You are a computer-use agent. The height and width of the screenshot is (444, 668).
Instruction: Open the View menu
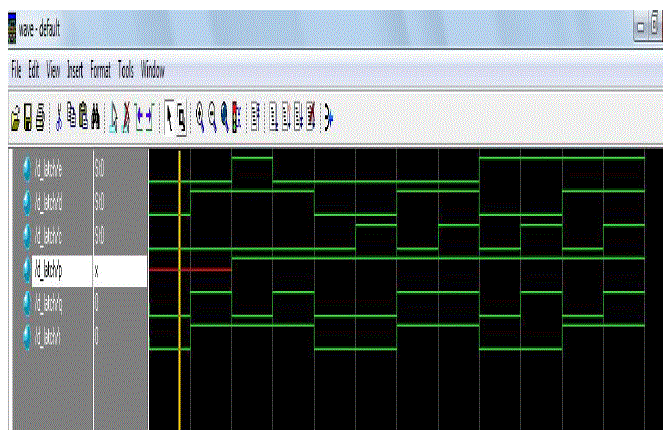tap(53, 71)
